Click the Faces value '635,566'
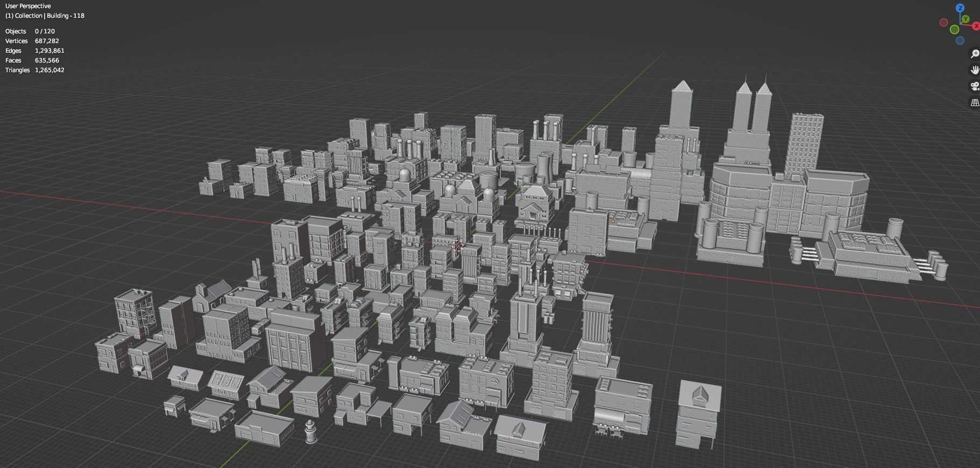Viewport: 980px width, 468px height. click(x=47, y=60)
